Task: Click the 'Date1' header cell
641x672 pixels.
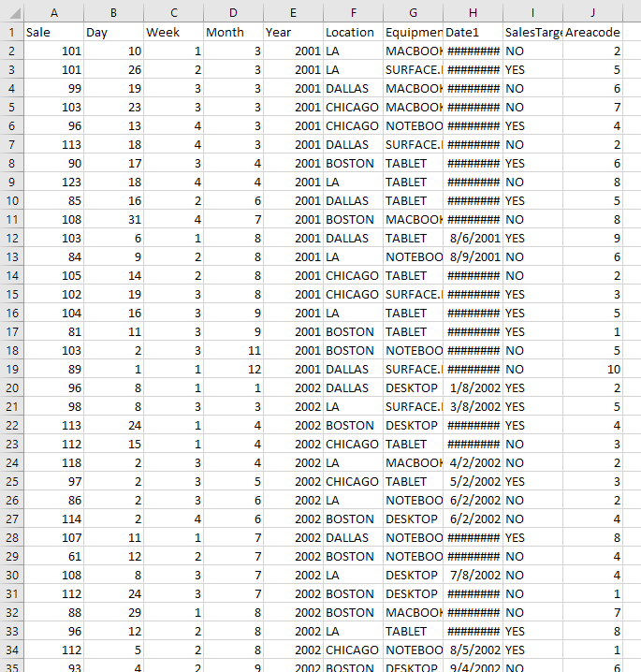Action: point(473,32)
